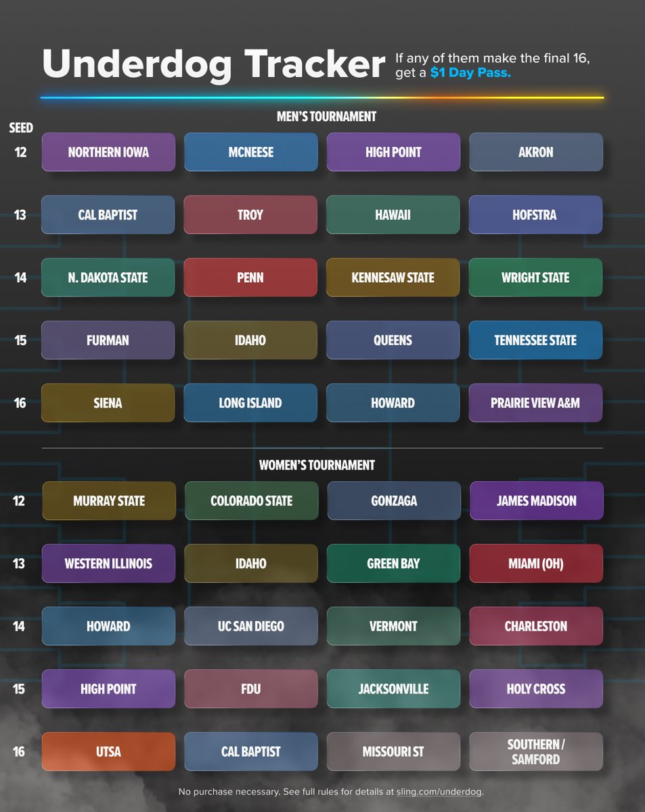The width and height of the screenshot is (645, 812).
Task: Click the Long Island box
Action: click(x=250, y=403)
